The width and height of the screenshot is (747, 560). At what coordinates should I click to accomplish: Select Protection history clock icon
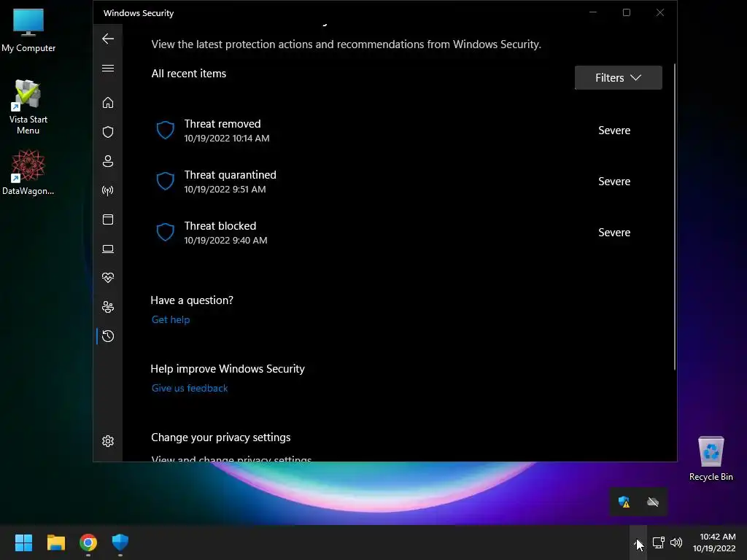(108, 336)
